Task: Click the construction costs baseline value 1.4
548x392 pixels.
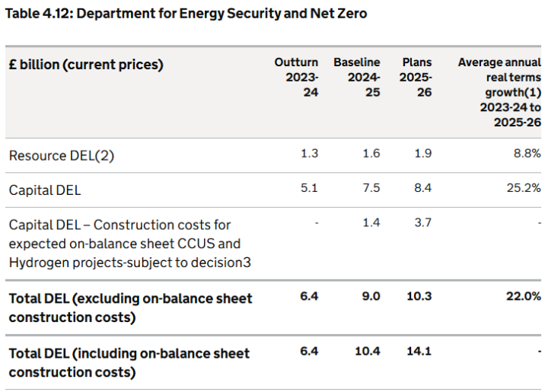Action: tap(371, 222)
